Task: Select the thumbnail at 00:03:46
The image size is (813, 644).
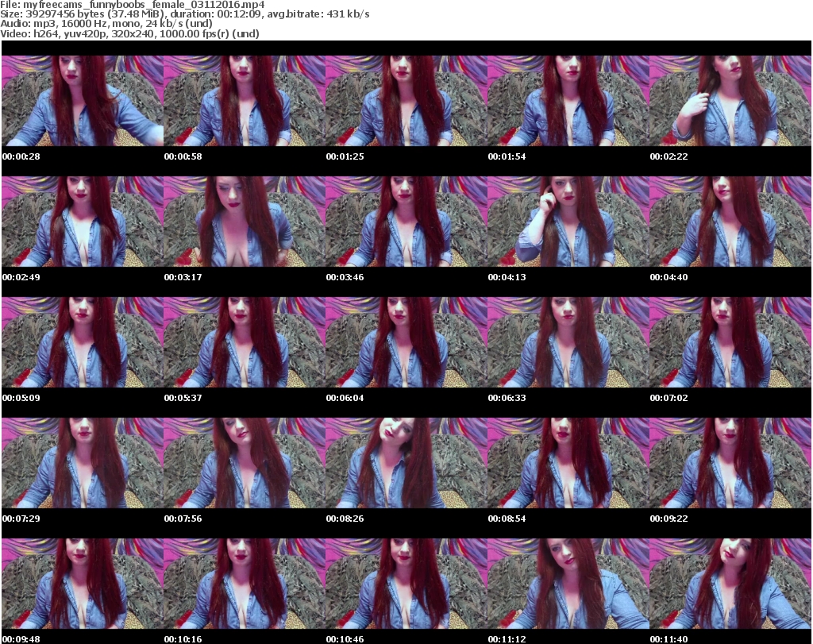Action: tap(406, 222)
